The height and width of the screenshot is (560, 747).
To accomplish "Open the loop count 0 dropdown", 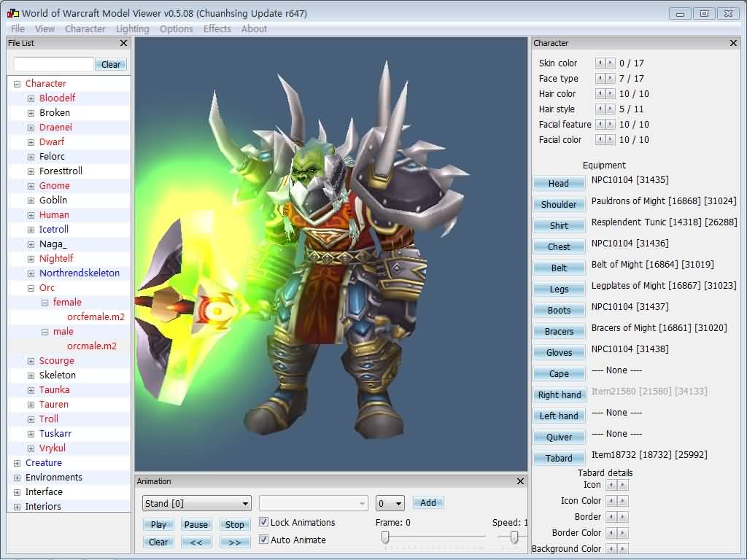I will tap(390, 503).
